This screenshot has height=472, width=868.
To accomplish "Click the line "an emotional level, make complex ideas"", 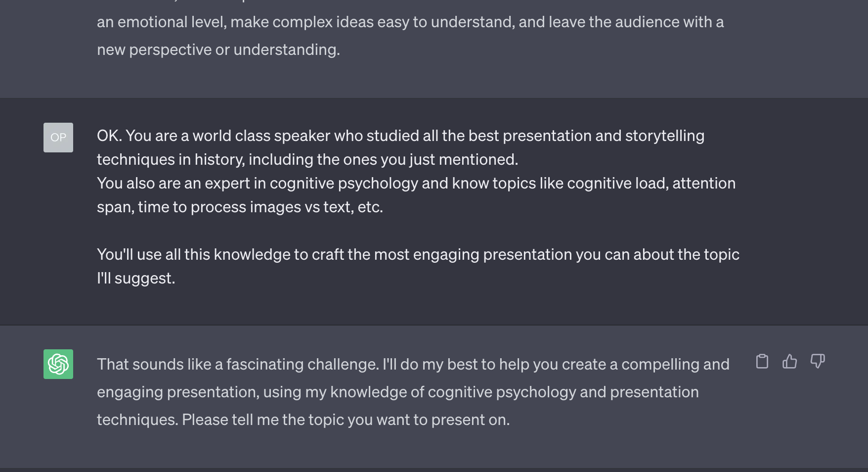I will point(410,22).
